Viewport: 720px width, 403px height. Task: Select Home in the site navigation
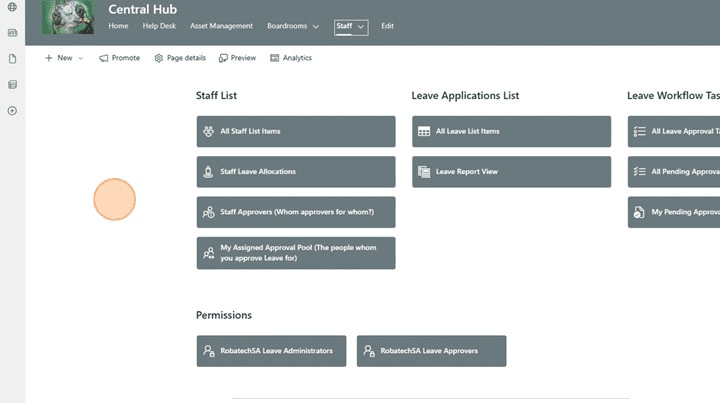click(x=118, y=26)
